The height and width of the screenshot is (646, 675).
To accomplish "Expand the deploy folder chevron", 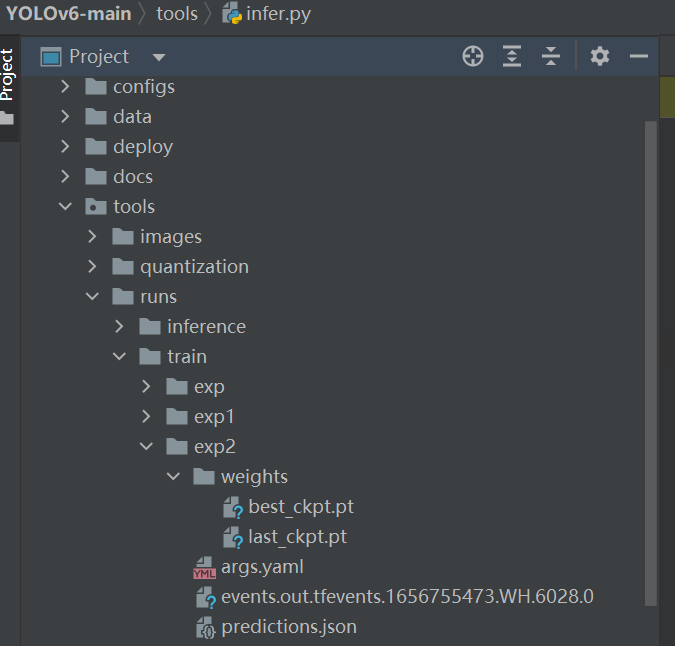I will pos(65,147).
